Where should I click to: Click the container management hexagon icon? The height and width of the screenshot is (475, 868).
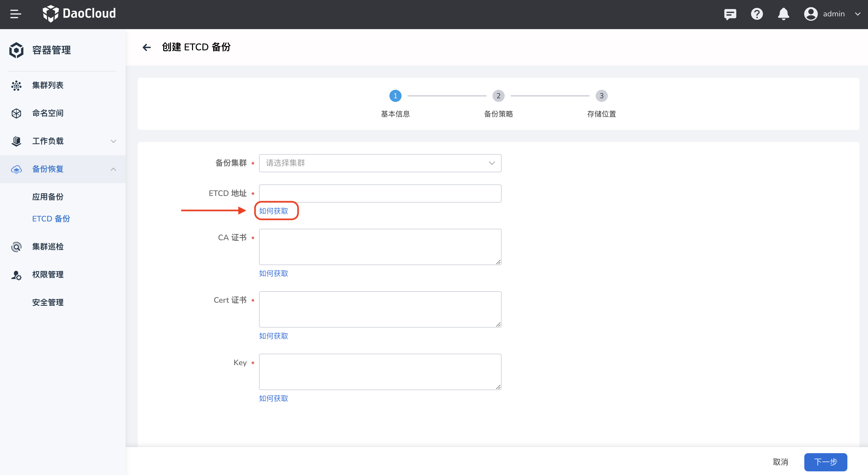click(16, 50)
